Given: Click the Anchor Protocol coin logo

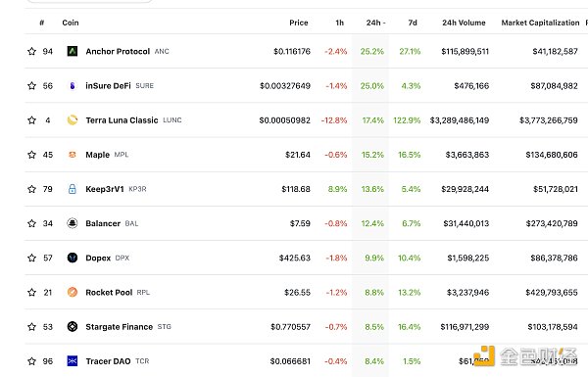Looking at the screenshot, I should (x=73, y=51).
